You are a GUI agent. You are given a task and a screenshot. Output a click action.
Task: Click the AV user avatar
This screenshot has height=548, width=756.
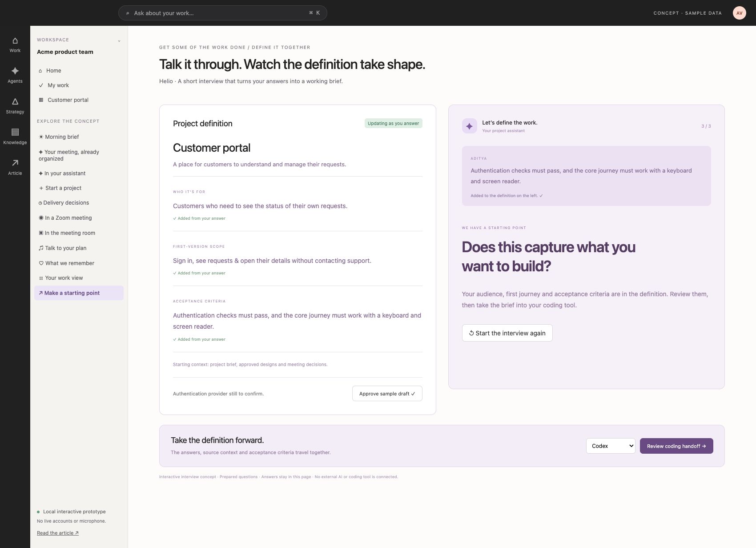pos(739,13)
